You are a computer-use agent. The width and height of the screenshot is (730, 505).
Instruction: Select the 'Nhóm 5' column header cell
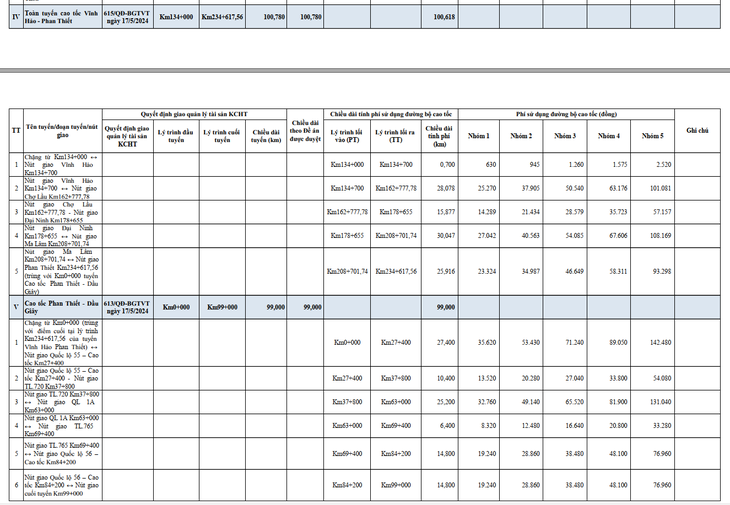coord(654,136)
